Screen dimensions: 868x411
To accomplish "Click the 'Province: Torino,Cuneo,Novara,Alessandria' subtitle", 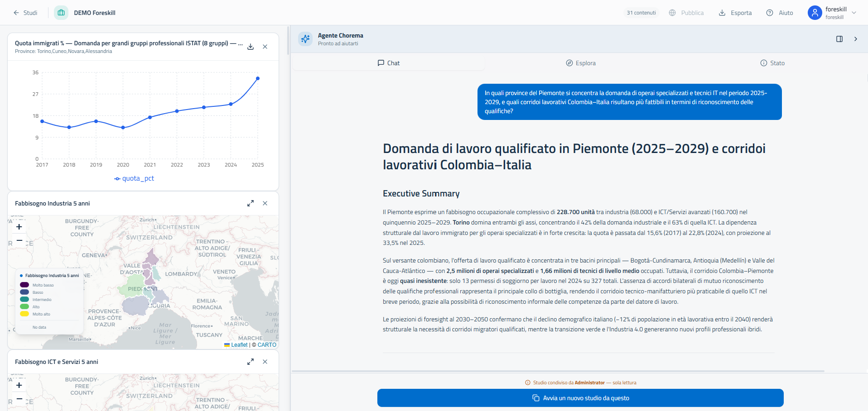I will (63, 51).
